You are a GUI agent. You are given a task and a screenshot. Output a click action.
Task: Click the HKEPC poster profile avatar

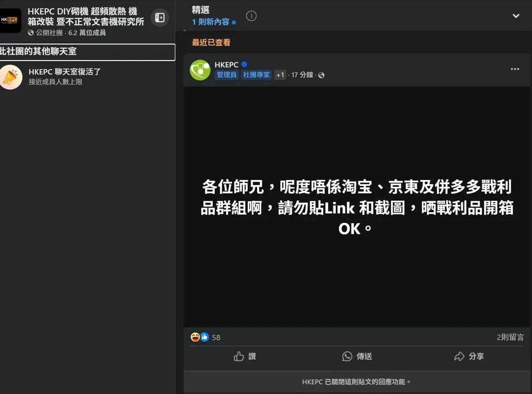(200, 70)
